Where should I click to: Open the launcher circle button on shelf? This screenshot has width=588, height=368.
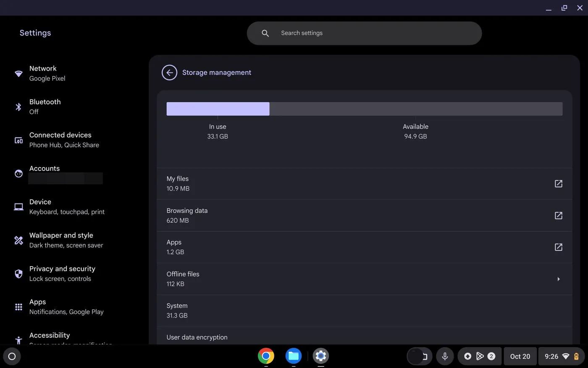tap(12, 356)
